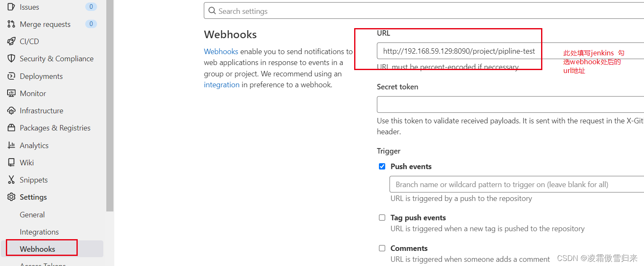Enable the Comments trigger checkbox
The height and width of the screenshot is (266, 644).
point(382,248)
